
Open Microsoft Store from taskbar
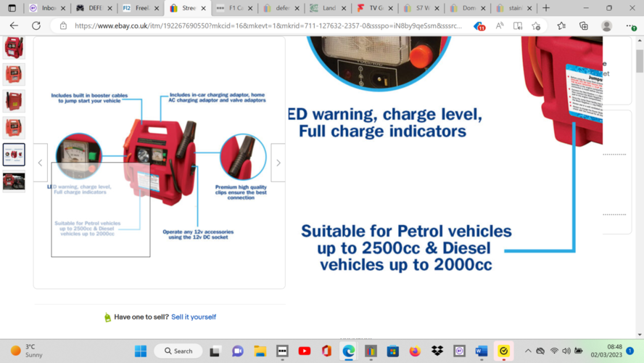pyautogui.click(x=393, y=351)
